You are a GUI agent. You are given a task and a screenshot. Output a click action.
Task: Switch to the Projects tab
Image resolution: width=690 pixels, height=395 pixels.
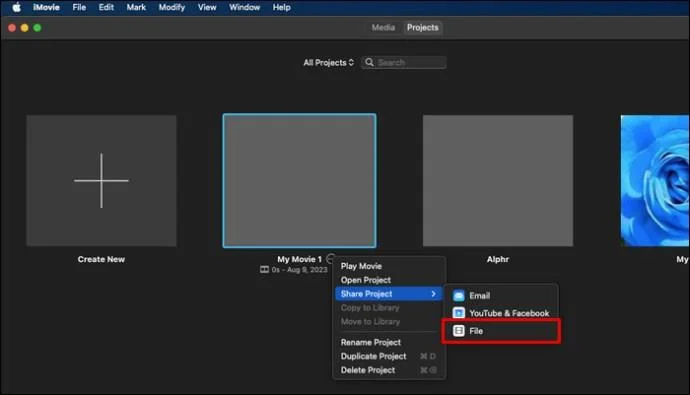(x=422, y=28)
